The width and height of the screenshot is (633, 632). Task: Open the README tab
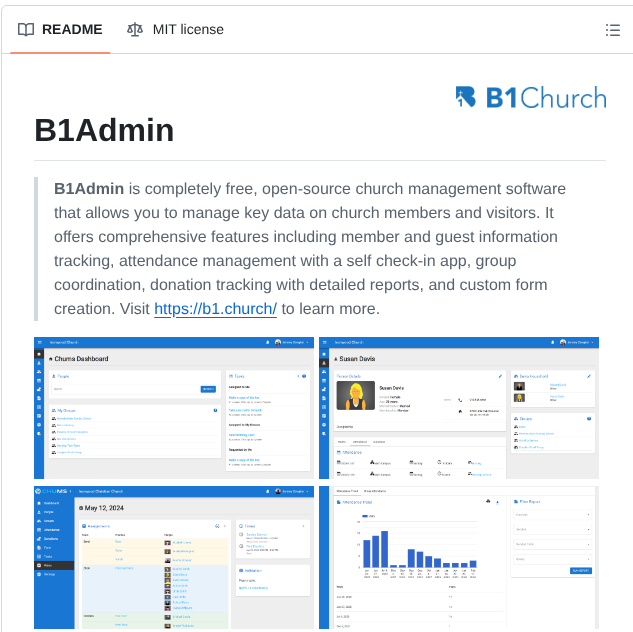(60, 29)
